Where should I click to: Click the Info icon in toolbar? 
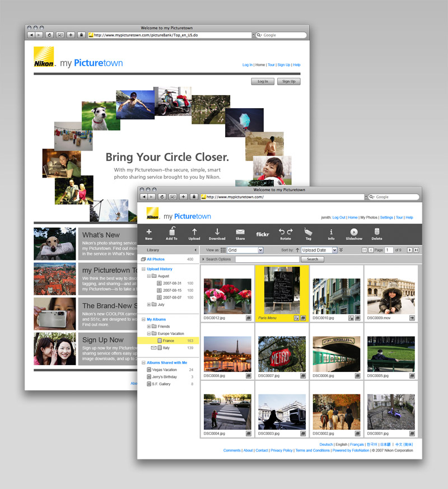pos(331,232)
